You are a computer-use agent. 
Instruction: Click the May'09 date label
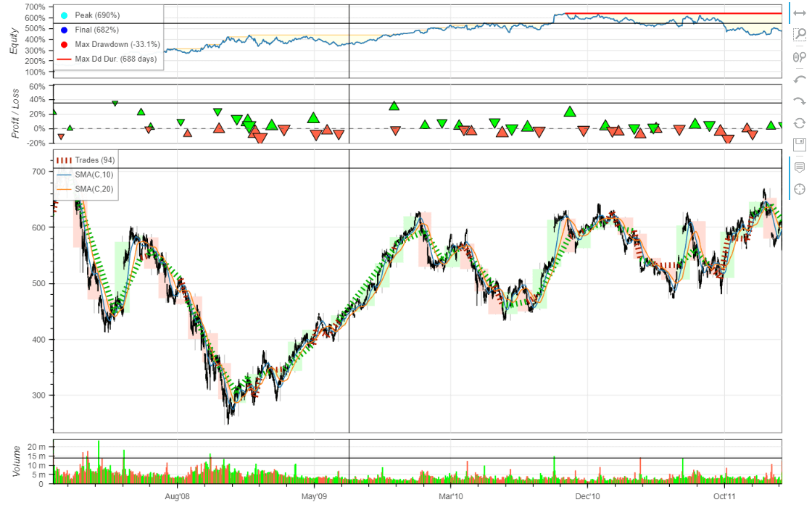(315, 497)
